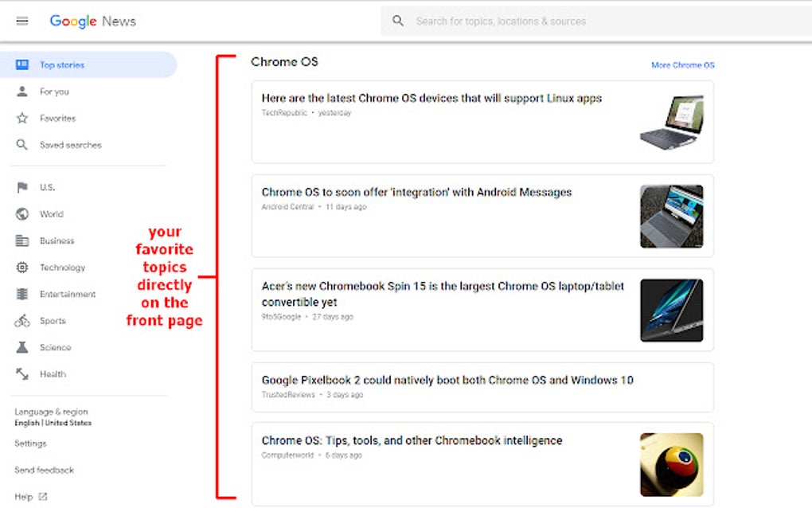Click the Technology chip icon
This screenshot has width=812, height=508.
click(x=21, y=268)
